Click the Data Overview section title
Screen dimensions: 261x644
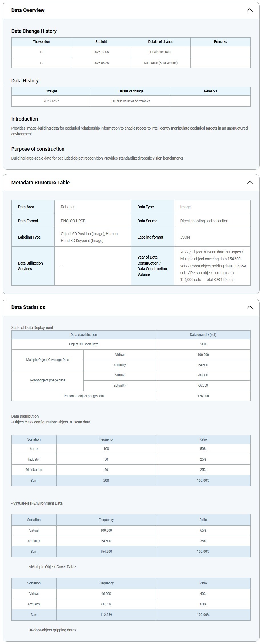tap(28, 10)
